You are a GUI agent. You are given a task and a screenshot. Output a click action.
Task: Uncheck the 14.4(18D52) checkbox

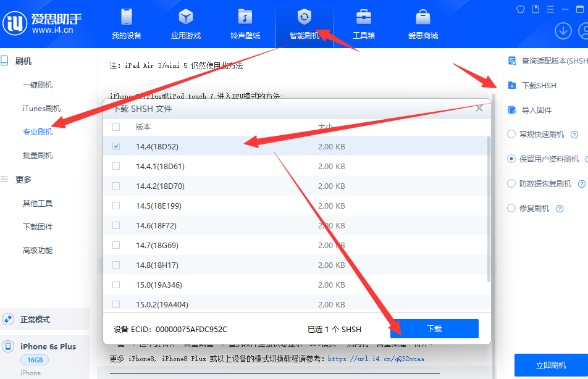(116, 146)
